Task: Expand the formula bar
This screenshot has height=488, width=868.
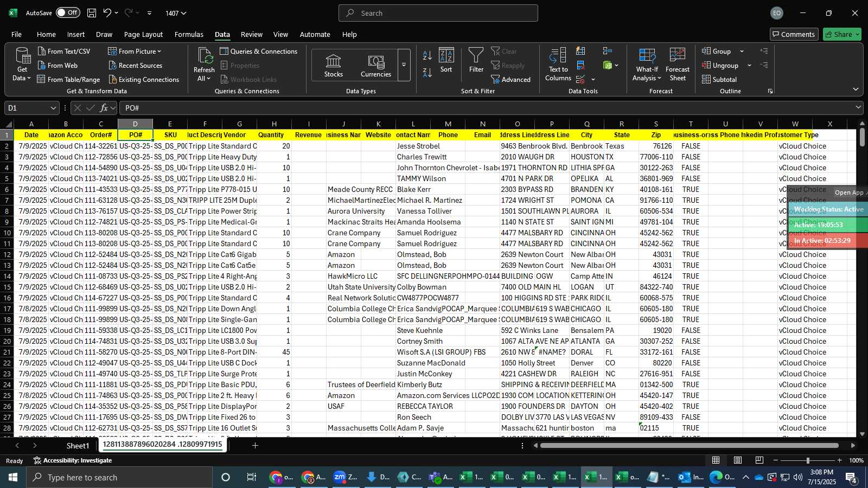Action: [x=858, y=108]
